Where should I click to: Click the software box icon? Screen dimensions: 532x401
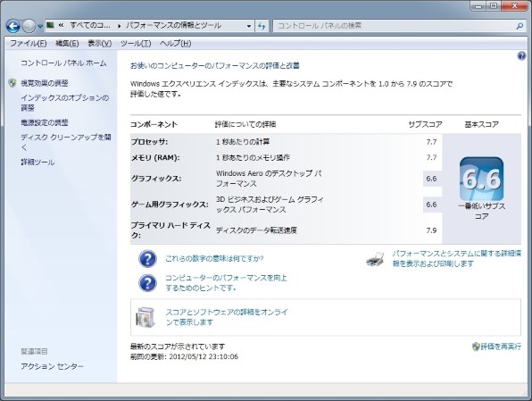click(x=145, y=317)
